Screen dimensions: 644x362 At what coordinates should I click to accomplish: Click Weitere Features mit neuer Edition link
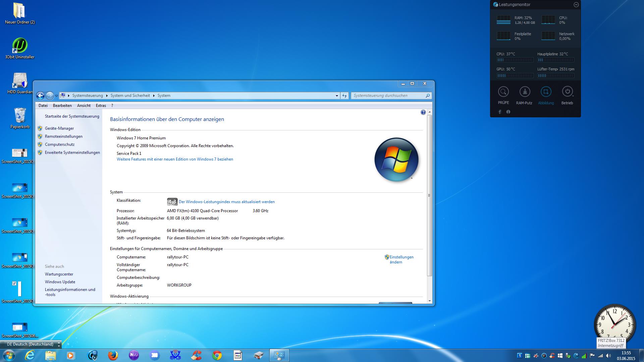pyautogui.click(x=175, y=159)
